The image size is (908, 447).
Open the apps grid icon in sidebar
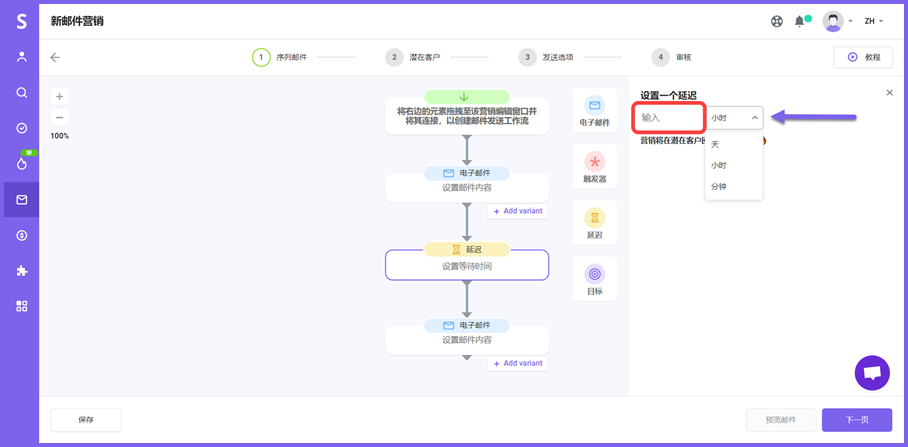point(21,306)
